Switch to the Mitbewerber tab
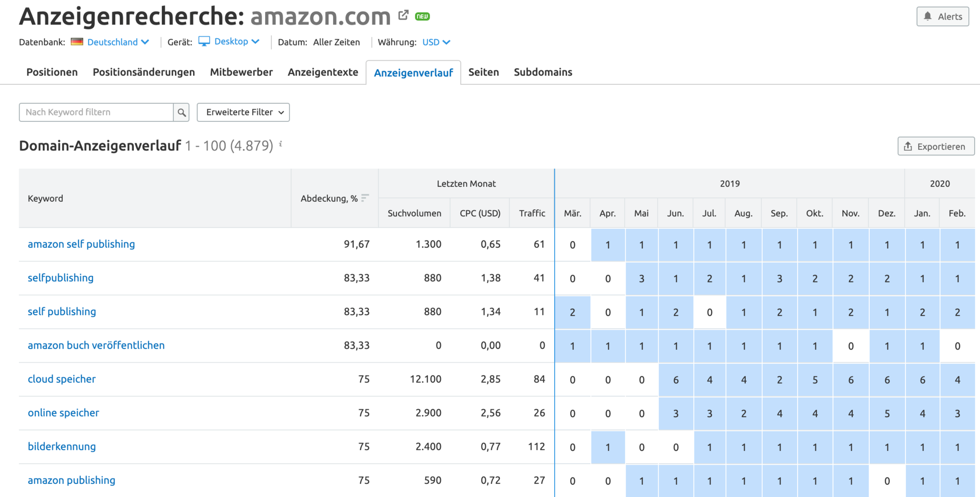The width and height of the screenshot is (980, 497). pyautogui.click(x=241, y=72)
